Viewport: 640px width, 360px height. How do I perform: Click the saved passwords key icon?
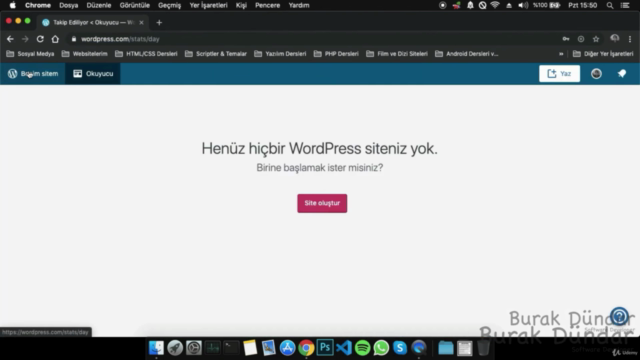point(566,39)
